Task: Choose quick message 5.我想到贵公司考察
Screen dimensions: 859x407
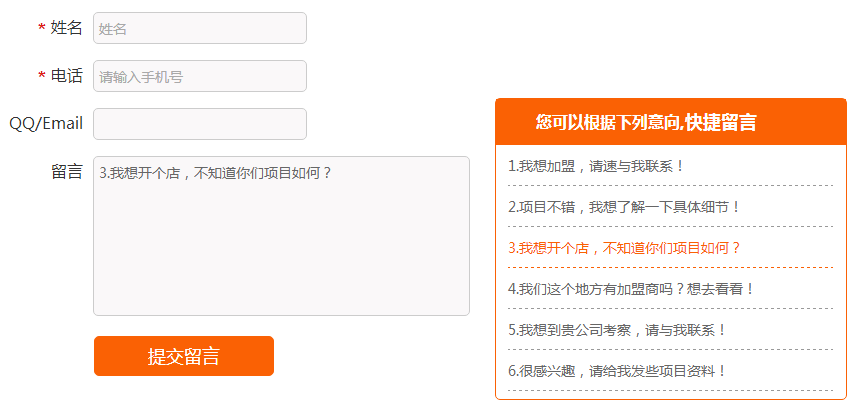Action: tap(617, 329)
